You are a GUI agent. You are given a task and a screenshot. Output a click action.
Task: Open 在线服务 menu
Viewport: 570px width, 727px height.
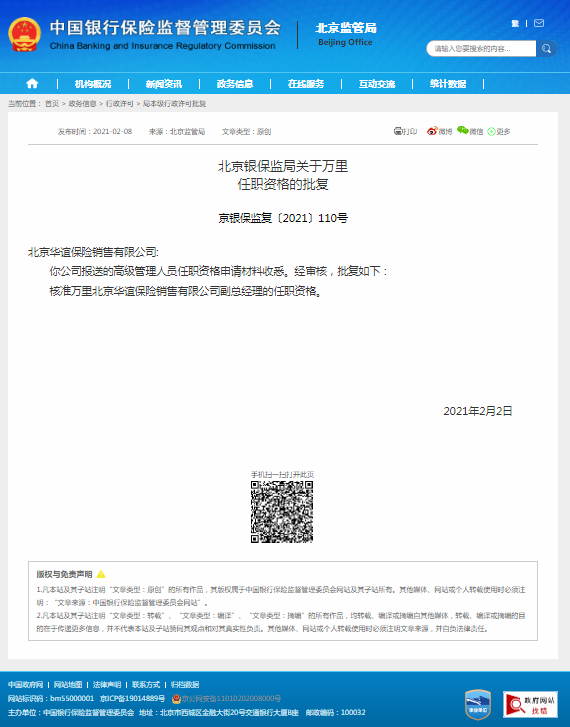[x=306, y=84]
